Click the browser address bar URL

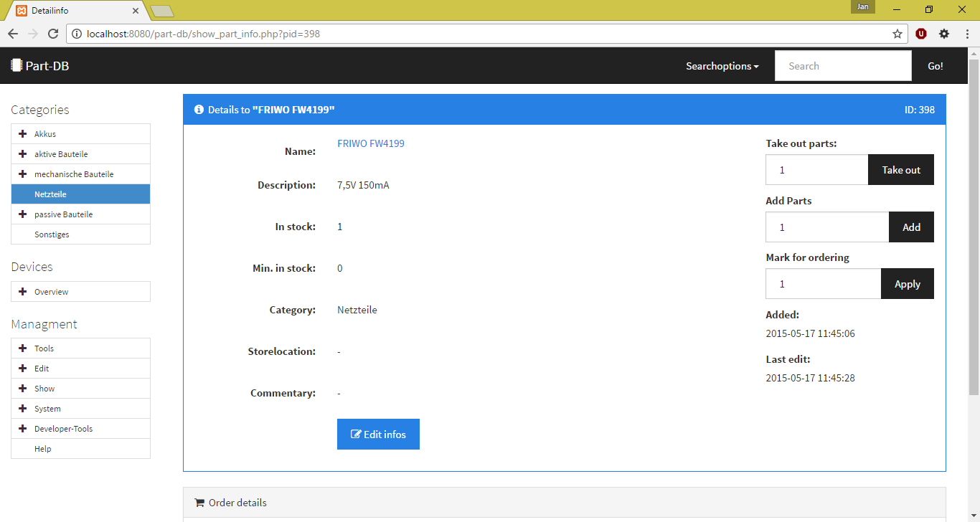click(x=203, y=34)
